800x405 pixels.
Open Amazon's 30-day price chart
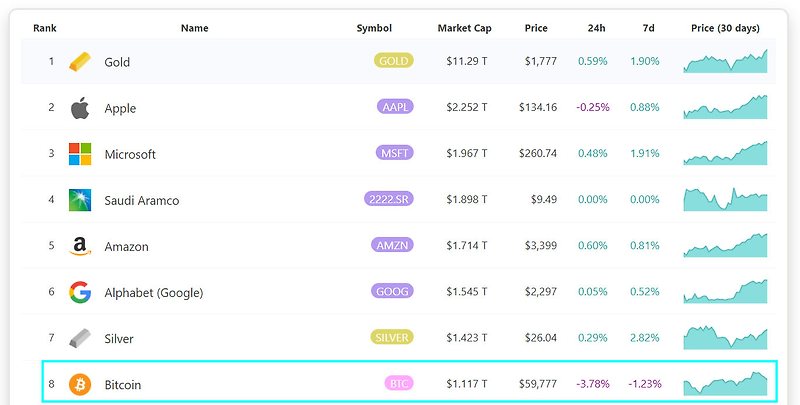coord(725,245)
